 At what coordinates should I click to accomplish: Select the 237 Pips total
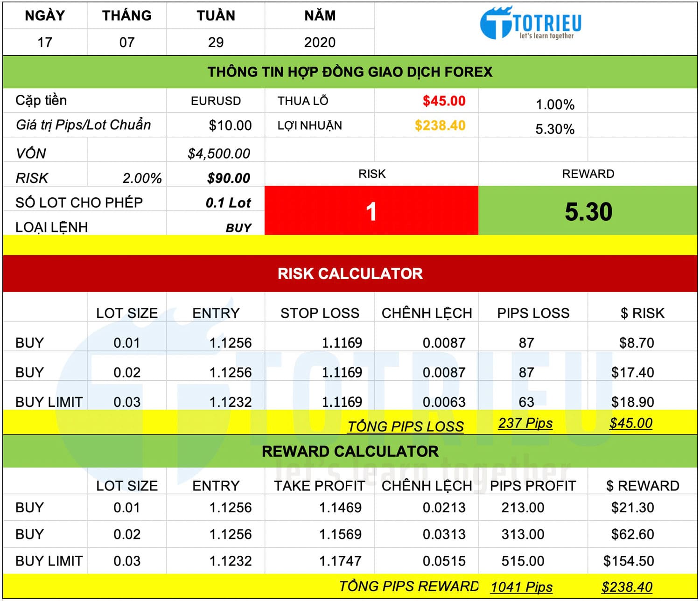point(525,423)
